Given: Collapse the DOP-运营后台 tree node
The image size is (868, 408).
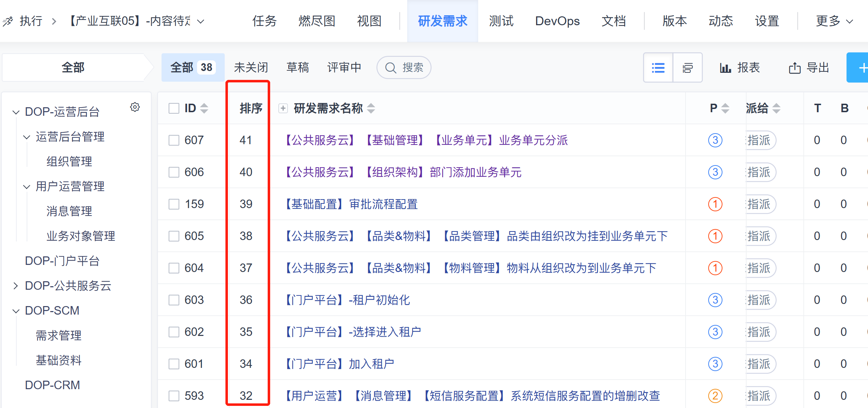Looking at the screenshot, I should pos(16,112).
